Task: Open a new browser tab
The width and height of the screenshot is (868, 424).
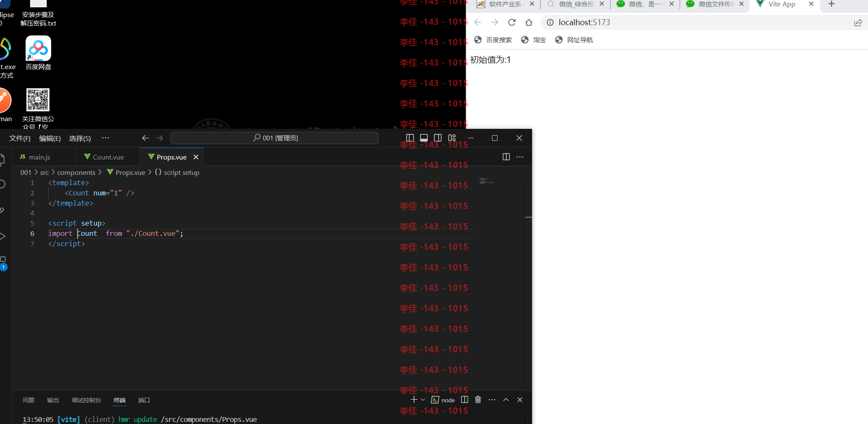Action: click(x=831, y=4)
